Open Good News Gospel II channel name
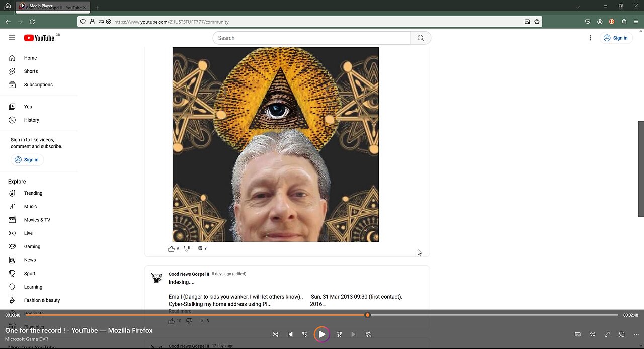 pos(189,274)
